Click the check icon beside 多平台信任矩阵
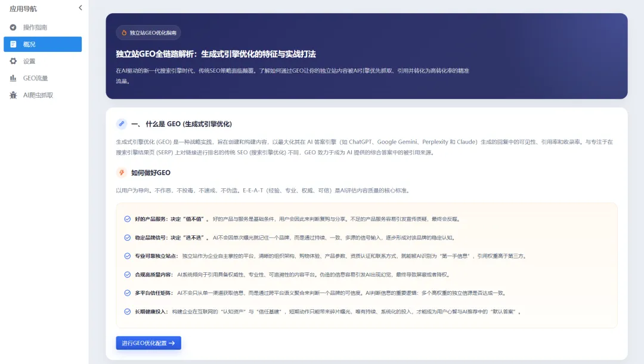Screen dimensions: 644x364 [128, 293]
